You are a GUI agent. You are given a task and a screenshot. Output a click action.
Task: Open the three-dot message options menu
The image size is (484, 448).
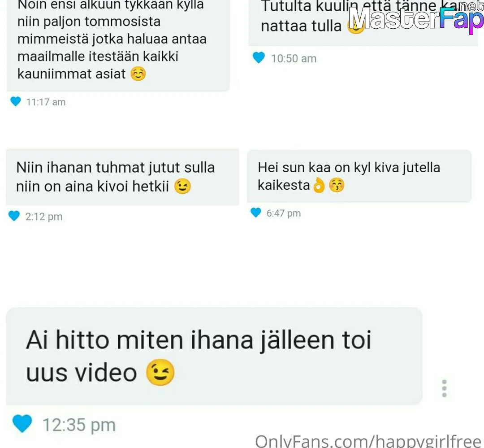(444, 388)
